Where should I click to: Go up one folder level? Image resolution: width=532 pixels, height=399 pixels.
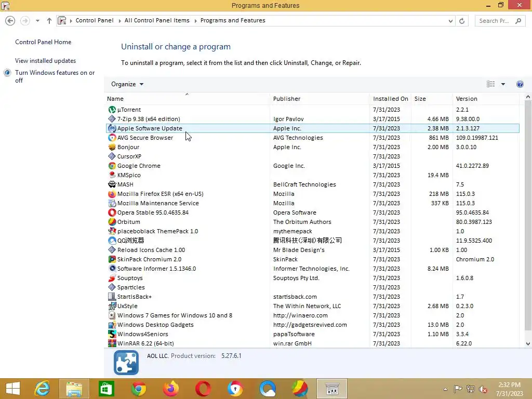click(x=49, y=21)
